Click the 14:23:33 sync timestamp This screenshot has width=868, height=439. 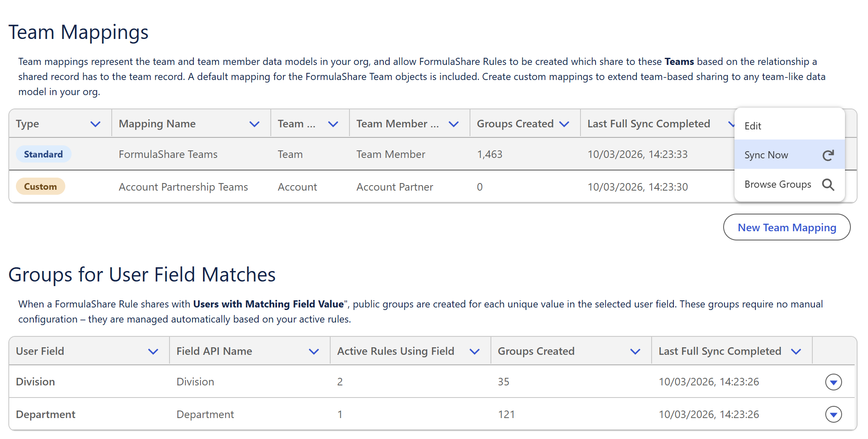pos(637,155)
